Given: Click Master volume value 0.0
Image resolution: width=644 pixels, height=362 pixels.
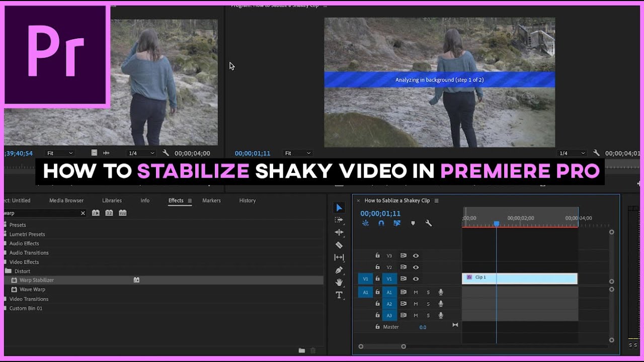Looking at the screenshot, I should tap(423, 327).
